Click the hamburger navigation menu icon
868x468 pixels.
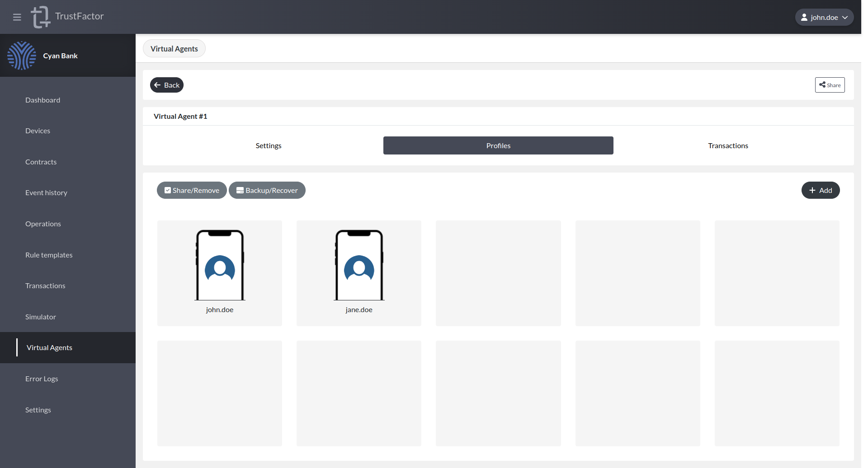[17, 17]
